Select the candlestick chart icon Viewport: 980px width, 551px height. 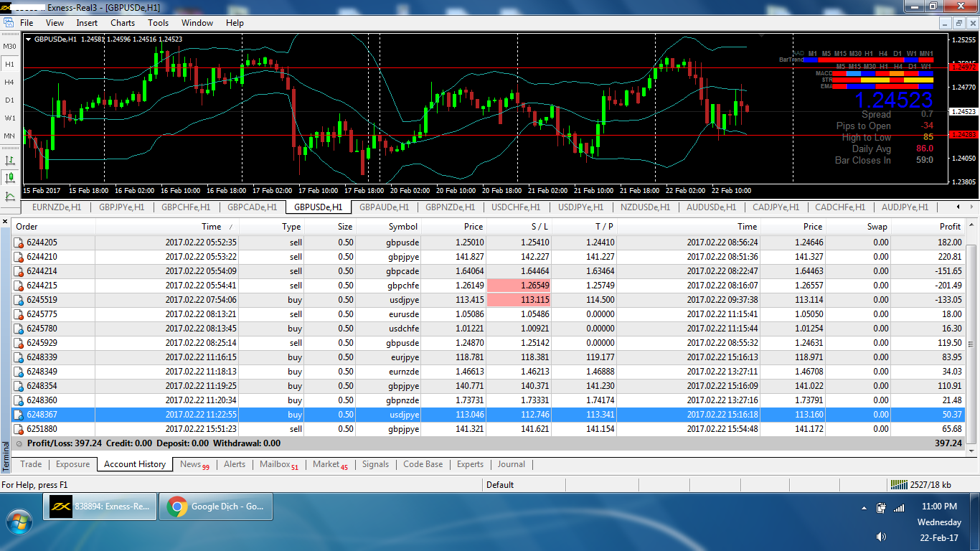pos(10,178)
